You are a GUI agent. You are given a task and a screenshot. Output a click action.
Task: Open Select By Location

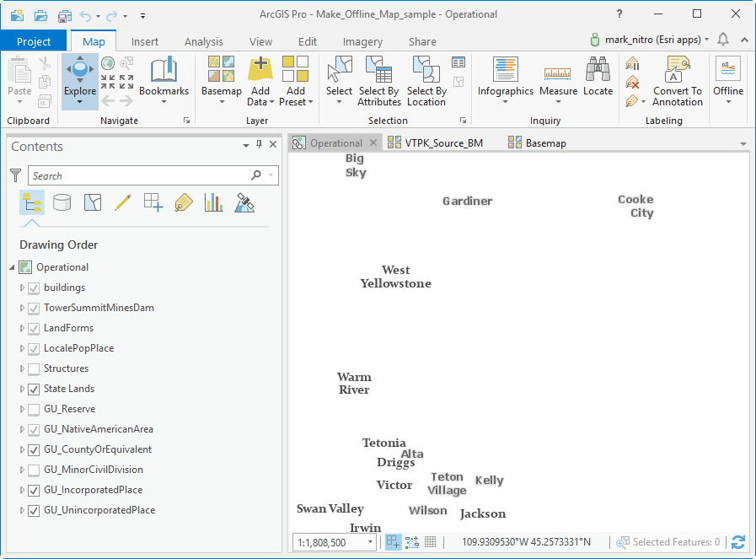[x=426, y=81]
